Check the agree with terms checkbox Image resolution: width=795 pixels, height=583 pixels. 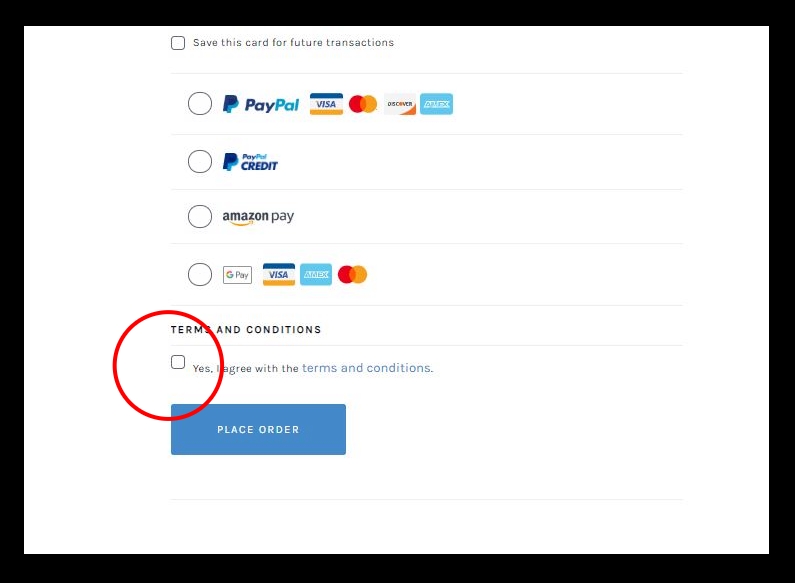[178, 362]
